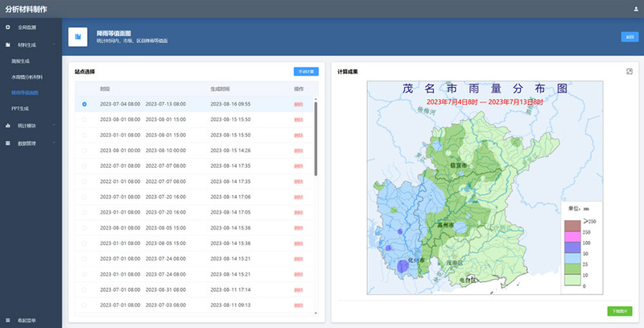This screenshot has height=328, width=644.
Task: Click the 化州市 label on the map
Action: coord(416,260)
